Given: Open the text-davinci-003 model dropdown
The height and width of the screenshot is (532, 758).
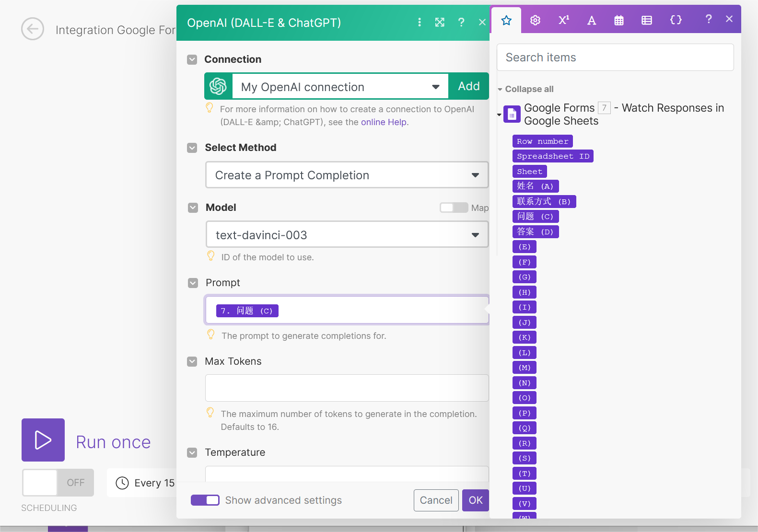Looking at the screenshot, I should tap(347, 235).
